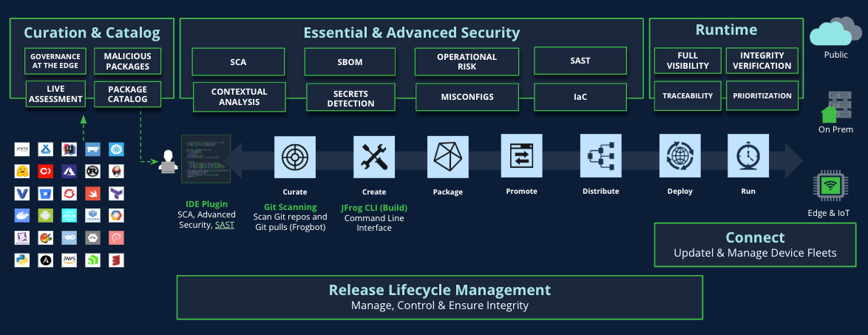This screenshot has height=335, width=868.
Task: Select the Rust gear logo
Action: click(92, 171)
